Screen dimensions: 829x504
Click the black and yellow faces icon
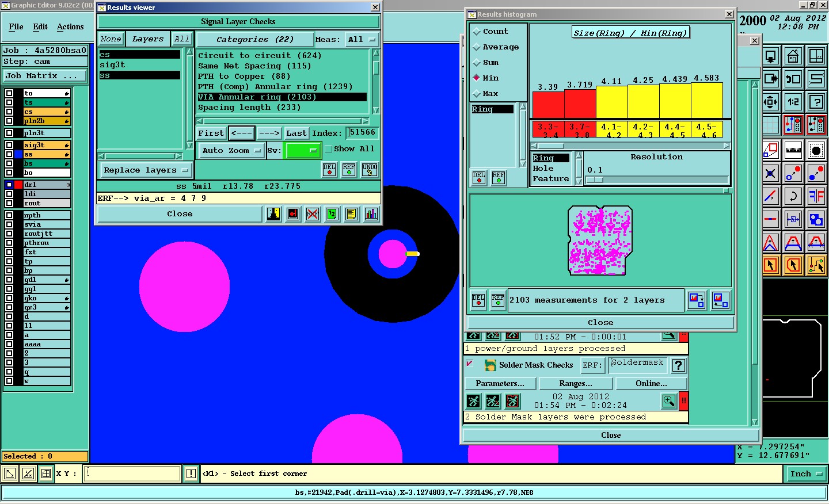click(273, 214)
